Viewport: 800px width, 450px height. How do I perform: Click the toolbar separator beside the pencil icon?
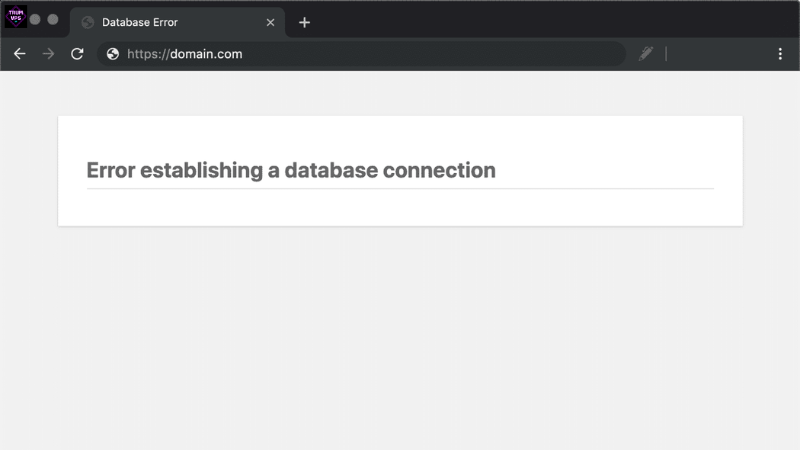point(666,54)
